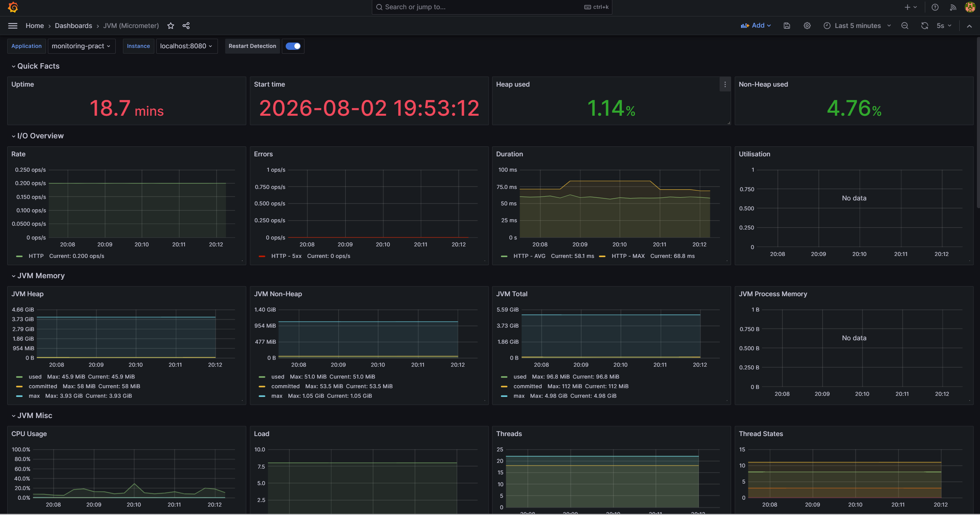Open the Add dropdown menu
Viewport: 980px width, 515px height.
(x=756, y=26)
